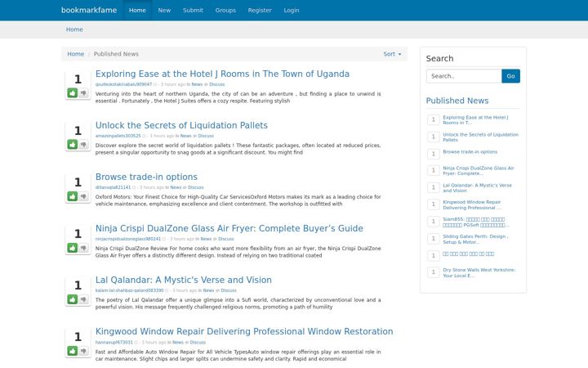Click Home breadcrumb beside Published News
The height and width of the screenshot is (368, 588).
pos(75,54)
